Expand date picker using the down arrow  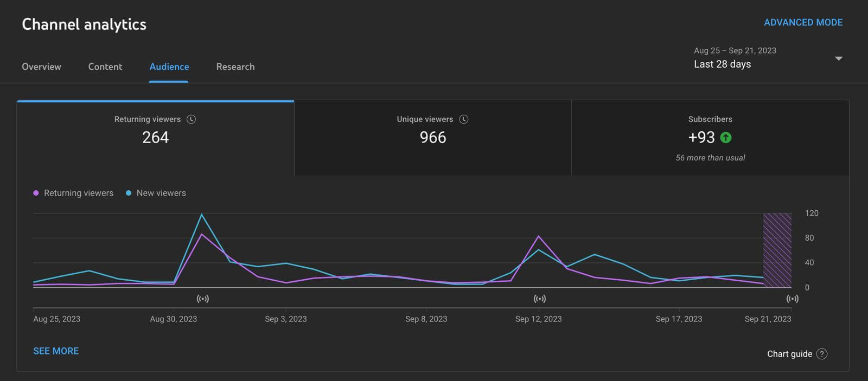click(x=839, y=59)
